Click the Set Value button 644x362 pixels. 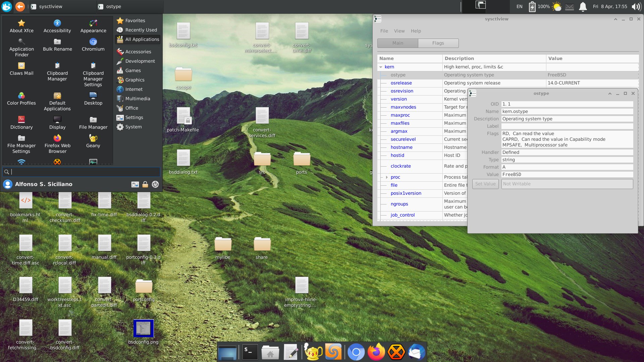tap(485, 184)
